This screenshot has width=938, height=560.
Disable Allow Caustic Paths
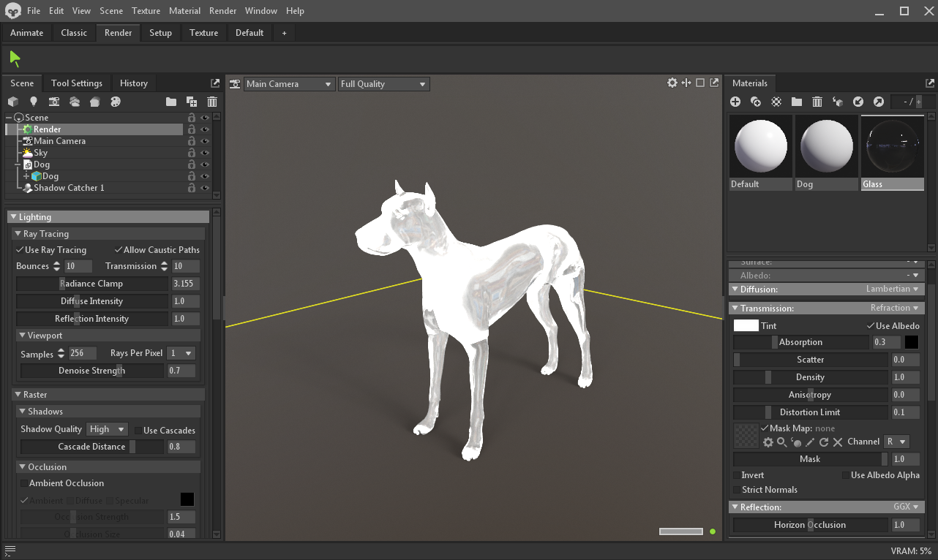click(x=119, y=250)
